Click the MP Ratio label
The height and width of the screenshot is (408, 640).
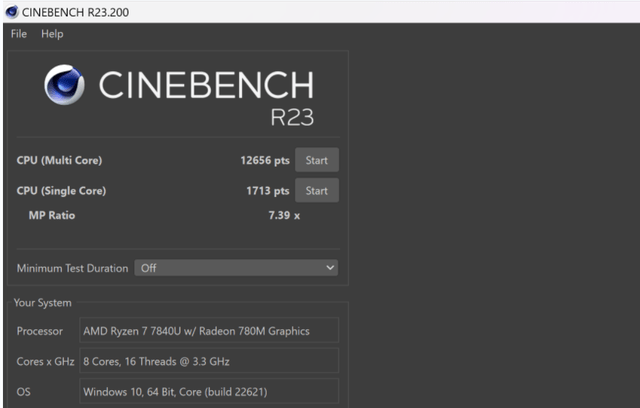coord(52,215)
